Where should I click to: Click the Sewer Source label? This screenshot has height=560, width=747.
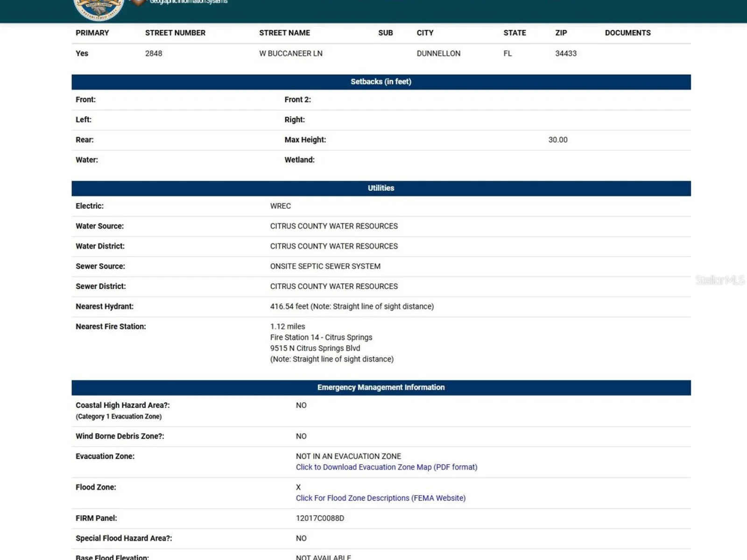[x=100, y=266]
